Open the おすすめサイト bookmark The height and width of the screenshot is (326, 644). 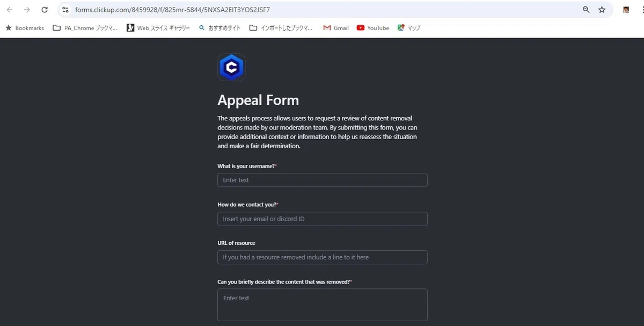pyautogui.click(x=220, y=28)
